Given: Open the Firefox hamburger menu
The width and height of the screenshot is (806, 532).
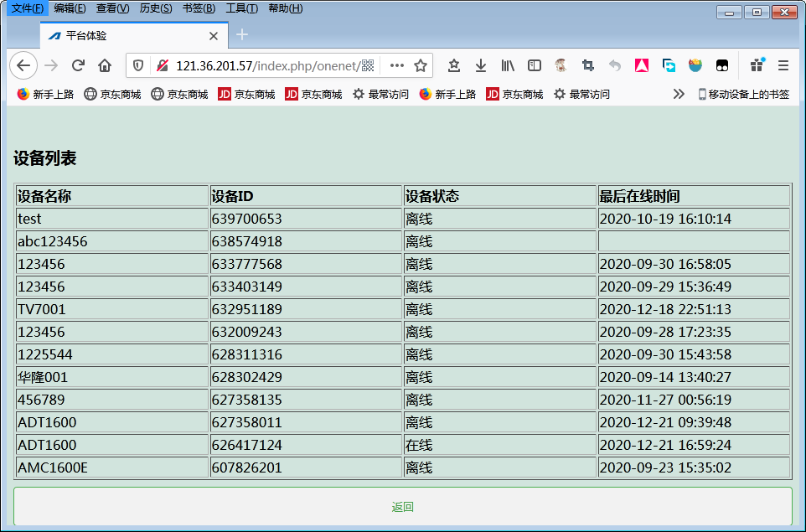Looking at the screenshot, I should 783,65.
